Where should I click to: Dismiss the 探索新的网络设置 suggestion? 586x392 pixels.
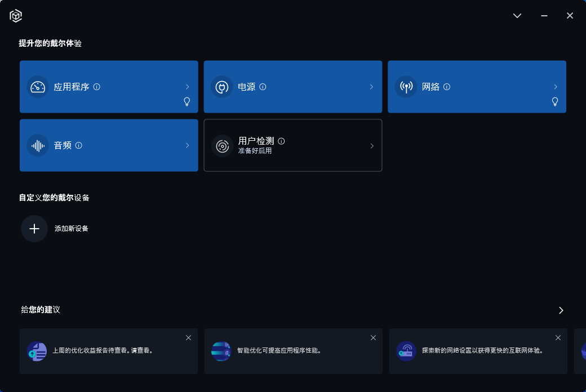pyautogui.click(x=558, y=338)
